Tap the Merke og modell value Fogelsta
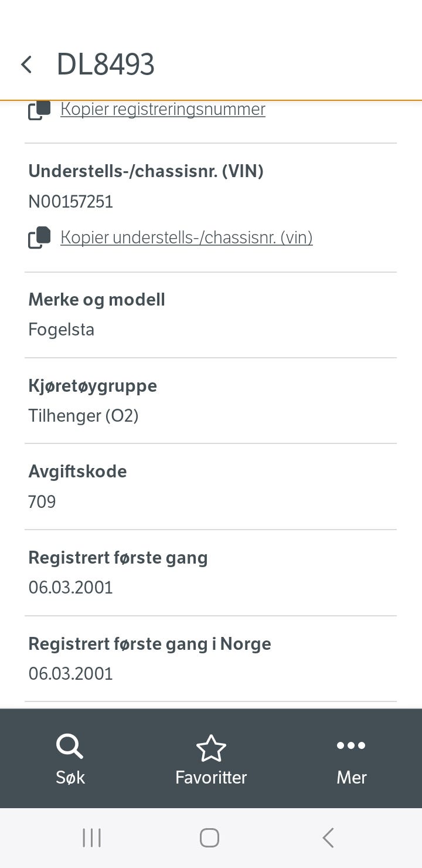The image size is (422, 868). 61,329
